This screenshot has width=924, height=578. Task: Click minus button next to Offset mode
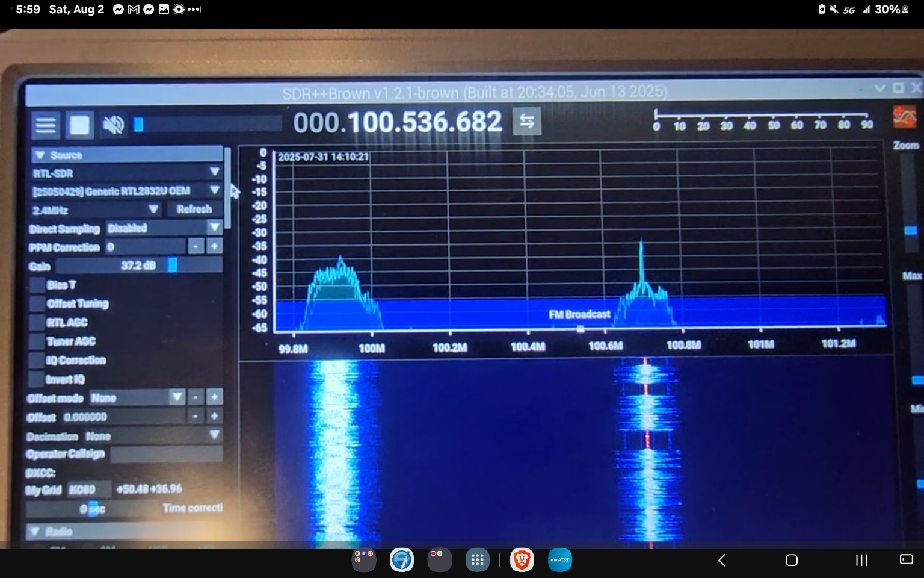196,397
